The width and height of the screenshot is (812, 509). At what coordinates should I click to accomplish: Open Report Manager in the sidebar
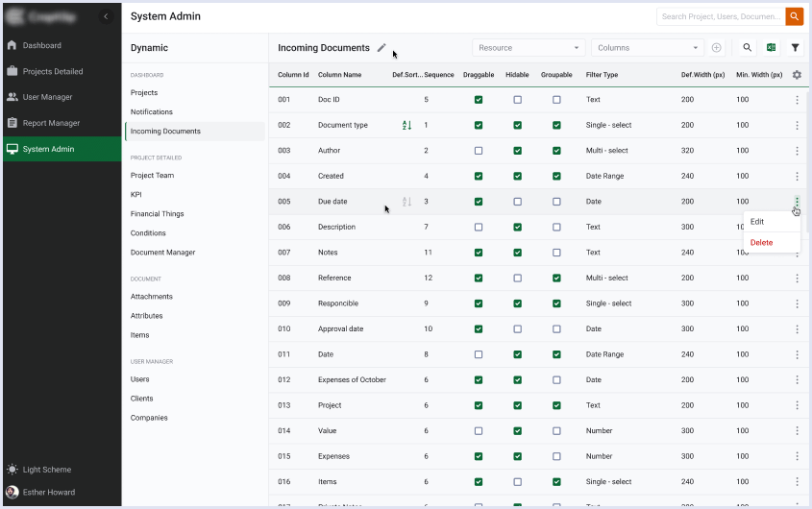52,123
